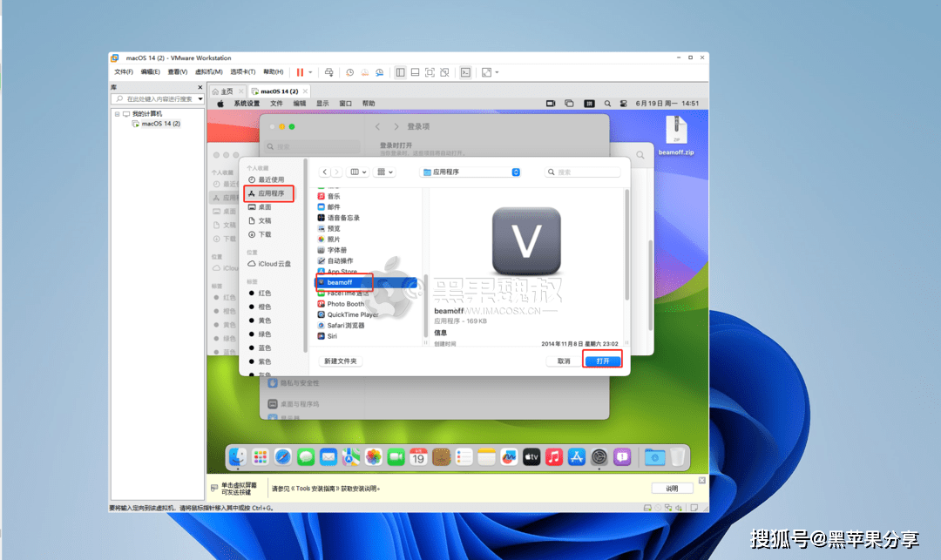The height and width of the screenshot is (560, 941).
Task: Open Control Center icon in macOS menu bar
Action: click(624, 104)
